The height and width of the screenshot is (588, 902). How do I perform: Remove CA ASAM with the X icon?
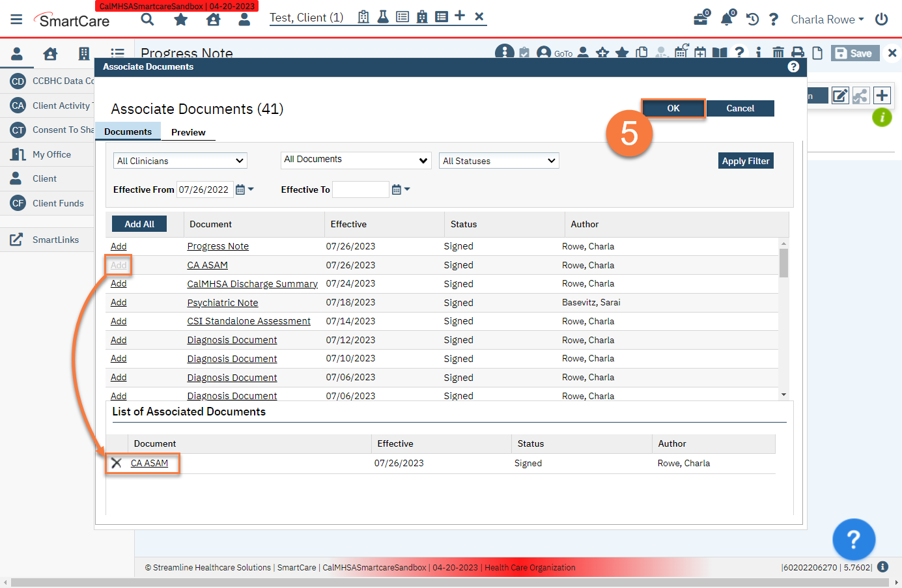(117, 463)
